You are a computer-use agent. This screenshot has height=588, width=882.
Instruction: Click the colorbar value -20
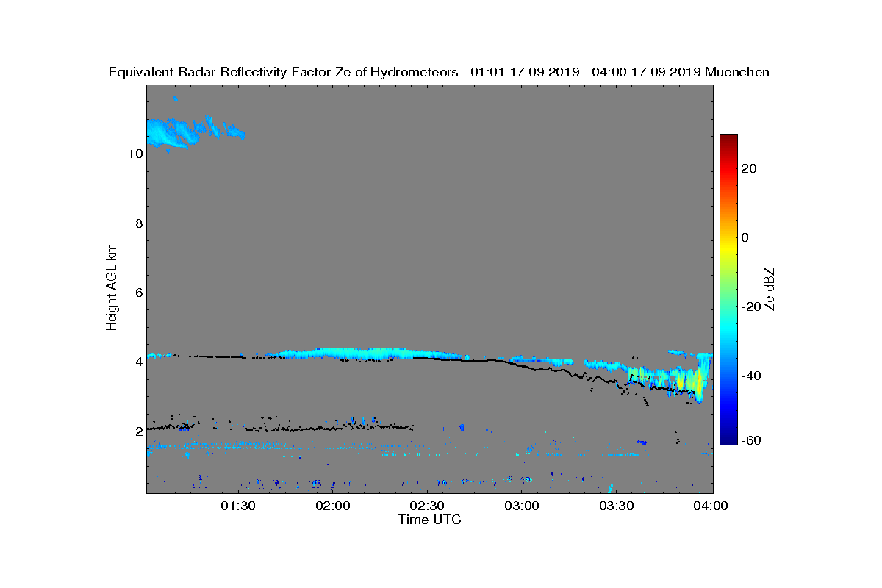pos(752,306)
